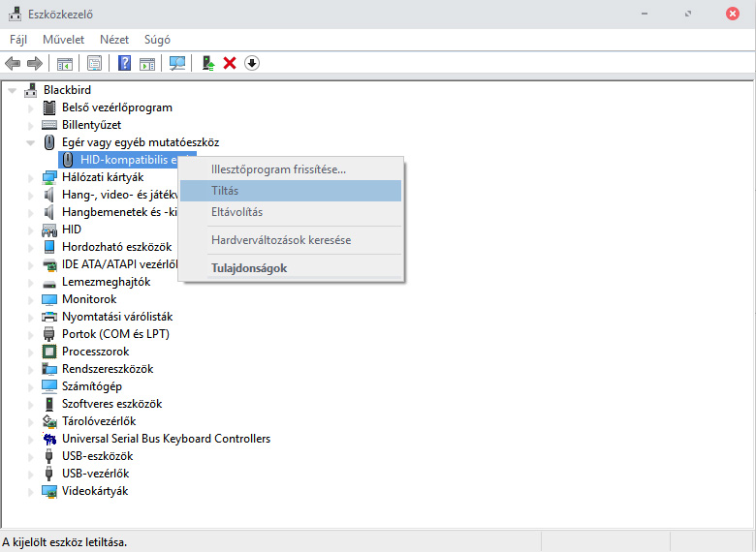The image size is (756, 552).
Task: Click the show/hide console tree icon
Action: 65,63
